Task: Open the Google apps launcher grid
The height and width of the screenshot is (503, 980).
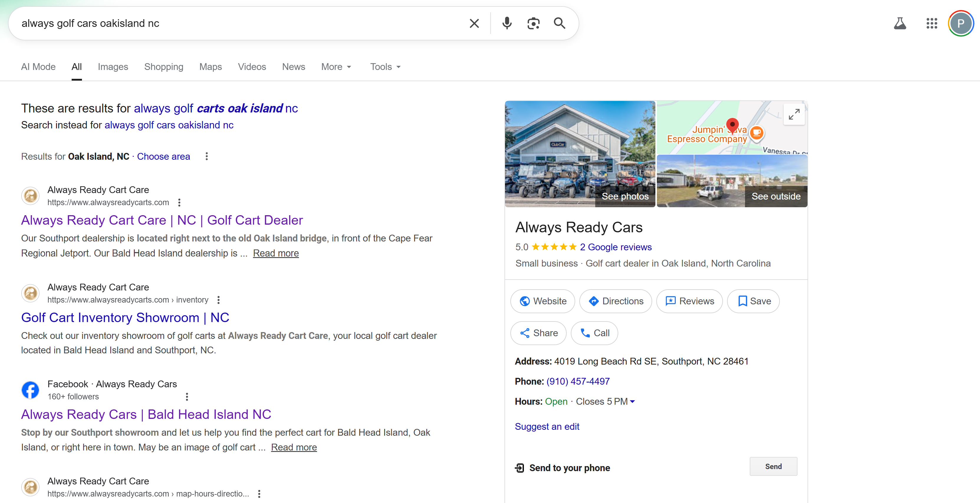Action: coord(932,23)
